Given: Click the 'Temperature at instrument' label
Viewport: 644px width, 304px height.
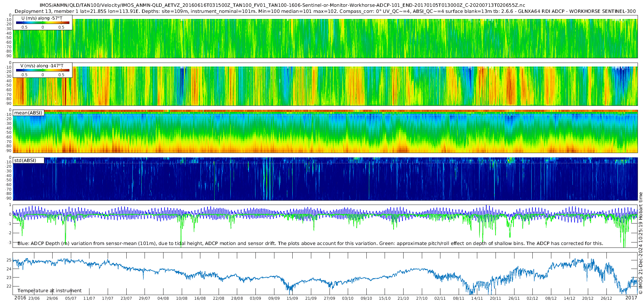Looking at the screenshot, I should (x=49, y=291).
